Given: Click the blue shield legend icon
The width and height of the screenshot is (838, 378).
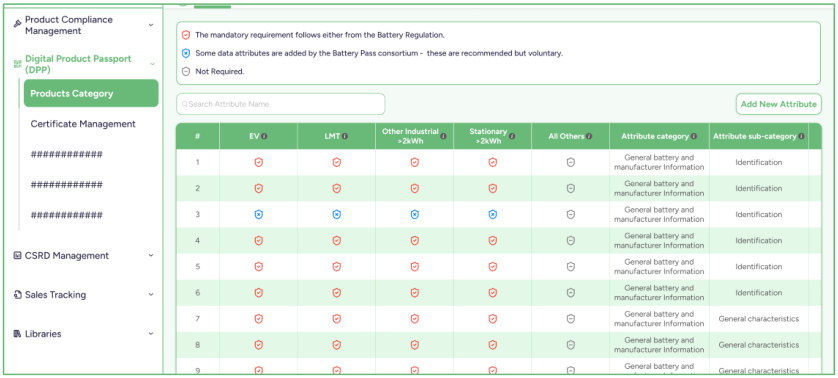Looking at the screenshot, I should coord(186,53).
